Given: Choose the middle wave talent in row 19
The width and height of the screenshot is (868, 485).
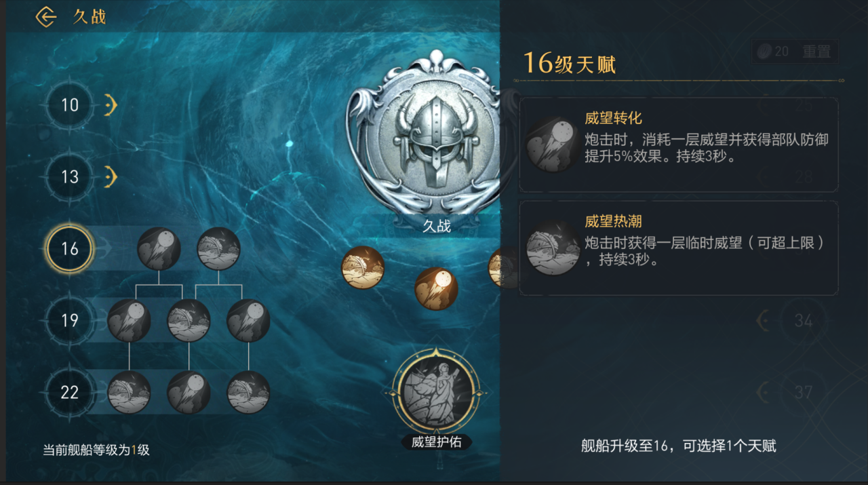Looking at the screenshot, I should 189,320.
